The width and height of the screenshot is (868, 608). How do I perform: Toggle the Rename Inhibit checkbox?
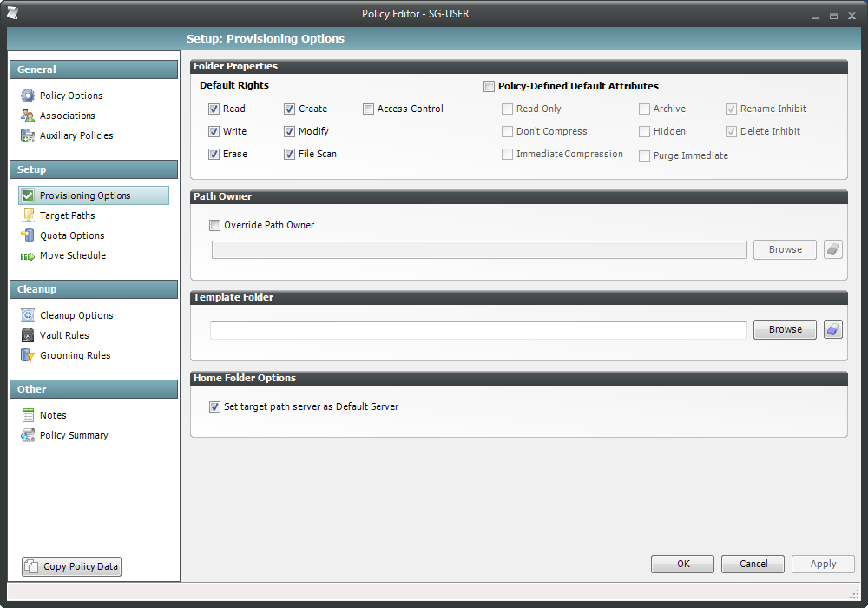[731, 109]
